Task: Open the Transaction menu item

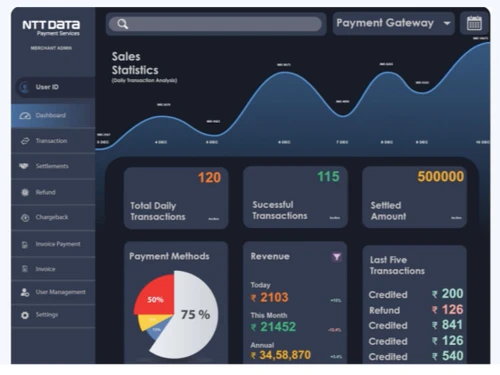Action: 53,141
